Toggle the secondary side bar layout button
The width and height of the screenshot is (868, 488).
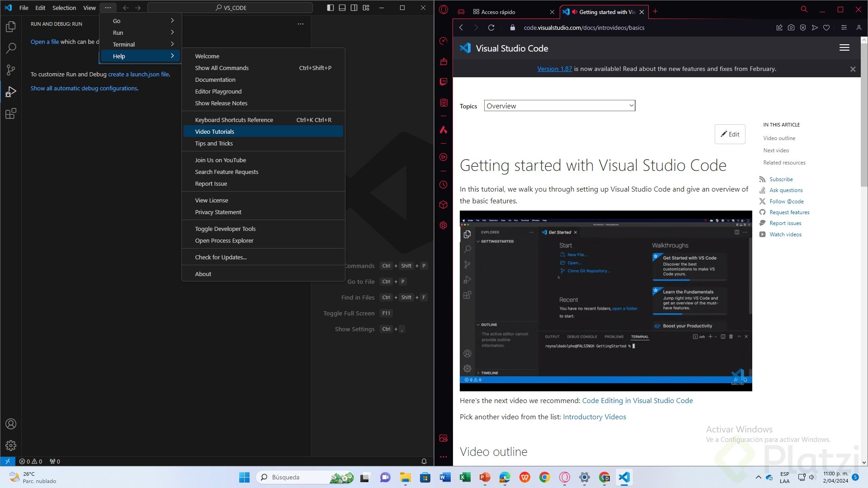point(354,8)
